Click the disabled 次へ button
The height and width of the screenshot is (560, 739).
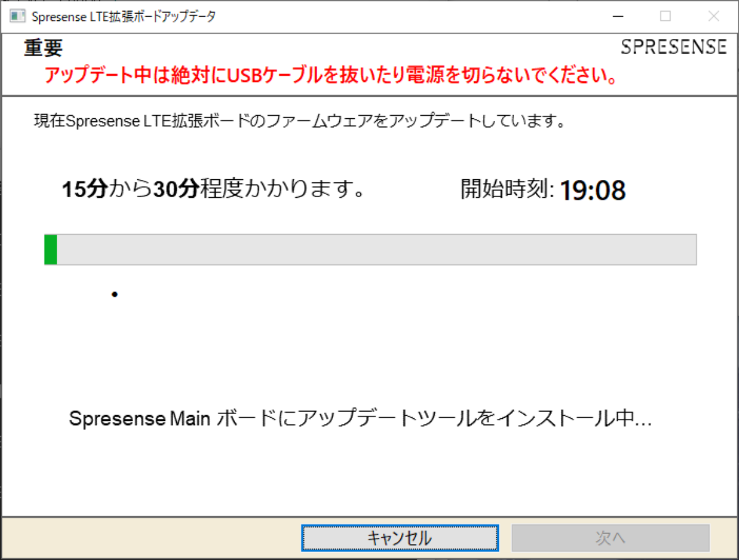click(x=610, y=538)
